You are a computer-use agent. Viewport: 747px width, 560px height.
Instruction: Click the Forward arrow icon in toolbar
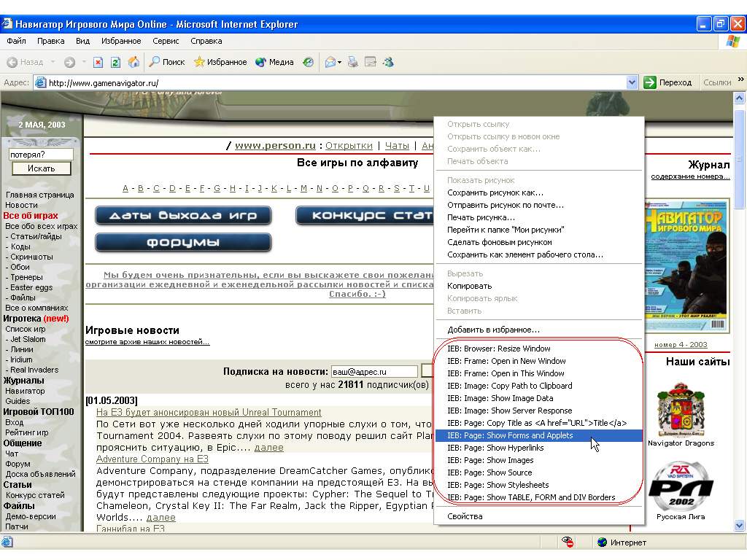click(x=69, y=62)
